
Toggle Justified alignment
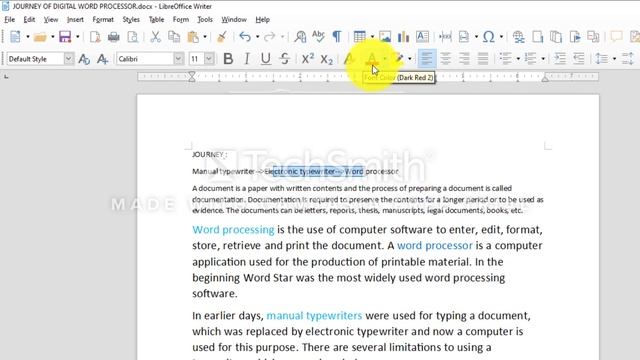click(483, 59)
